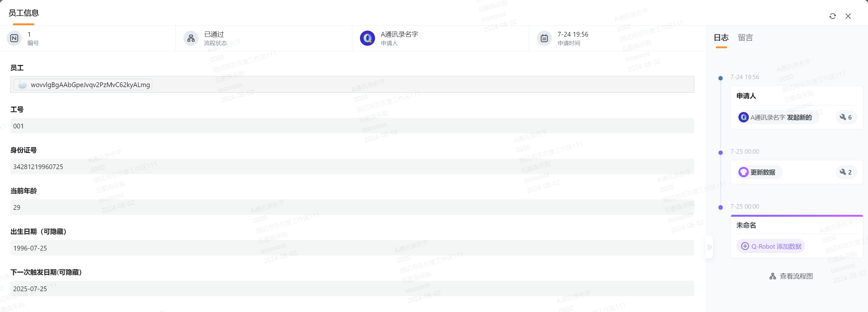Click the 下一次触发日期 field showing 2025-07-25

352,289
